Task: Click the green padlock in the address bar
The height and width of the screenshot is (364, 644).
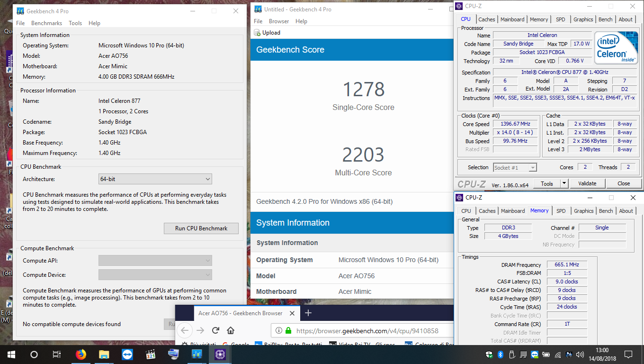Action: (288, 330)
